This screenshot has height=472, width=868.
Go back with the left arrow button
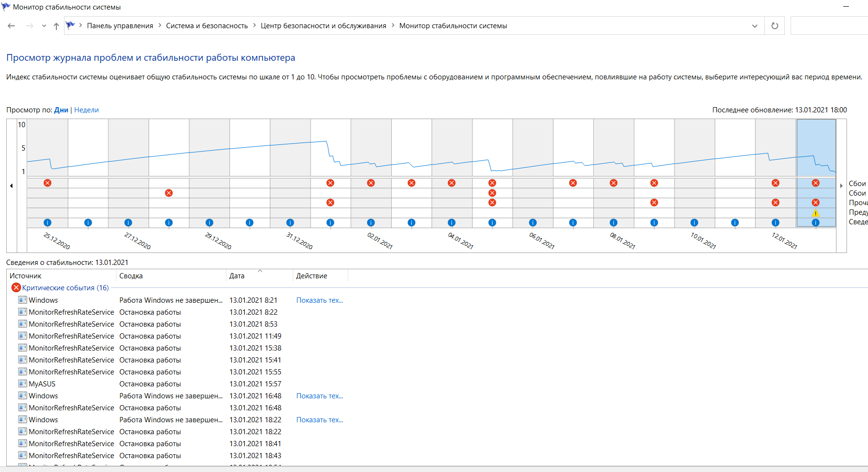11,26
